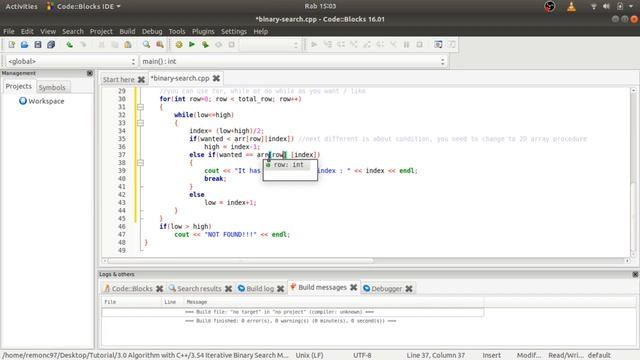Click the Cut toolbar icon
The image size is (640, 360).
102,44
